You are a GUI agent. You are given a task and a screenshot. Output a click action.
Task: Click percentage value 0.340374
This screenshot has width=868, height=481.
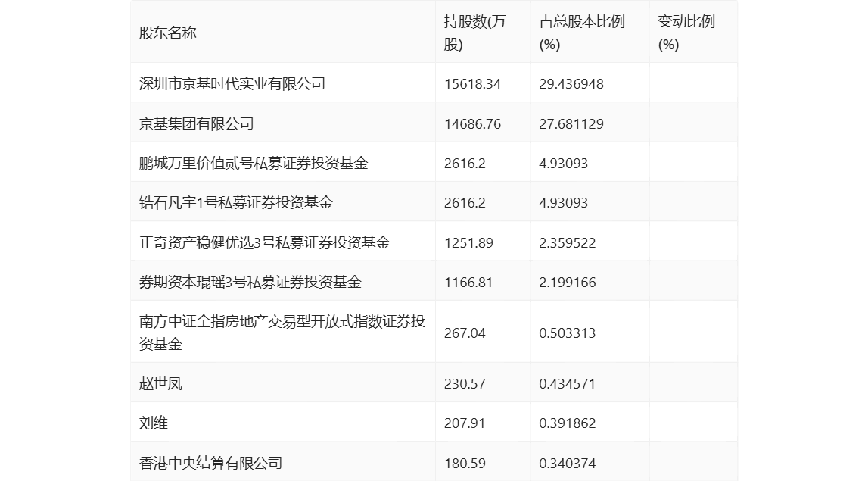pyautogui.click(x=568, y=463)
